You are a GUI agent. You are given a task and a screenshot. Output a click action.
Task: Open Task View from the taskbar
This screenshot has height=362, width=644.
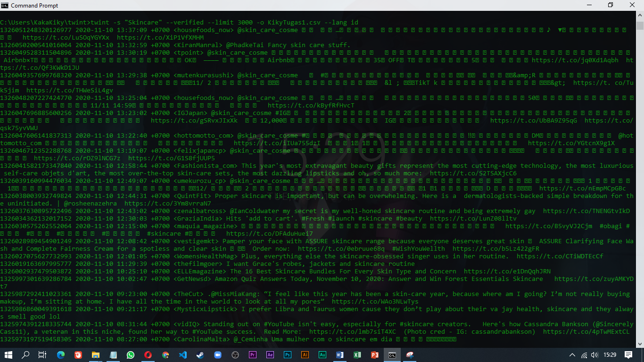[43, 354]
